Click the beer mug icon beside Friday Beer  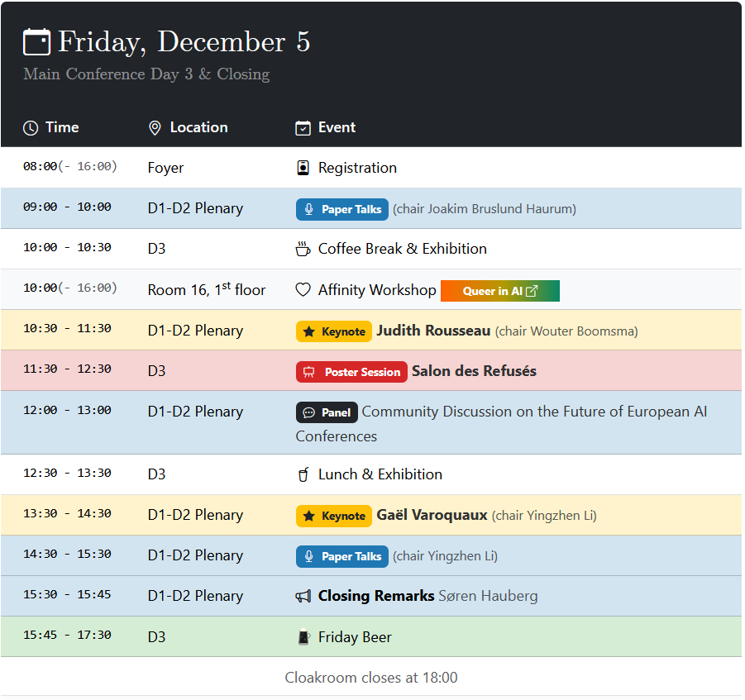303,637
